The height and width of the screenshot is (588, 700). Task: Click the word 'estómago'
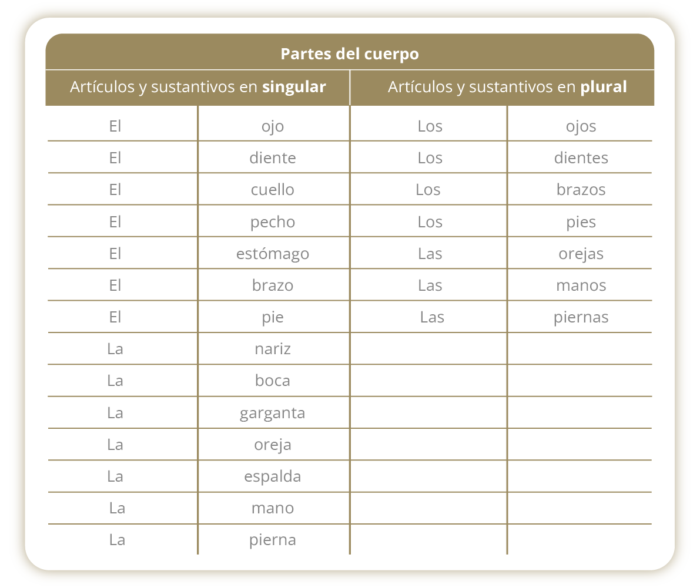coord(273,253)
